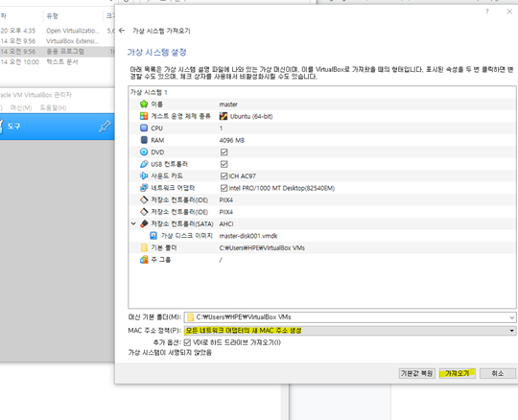
Task: Click the CPU count value 1
Action: tap(221, 128)
